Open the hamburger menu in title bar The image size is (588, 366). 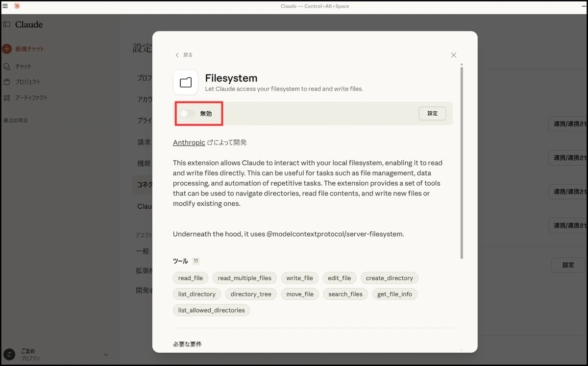(5, 6)
